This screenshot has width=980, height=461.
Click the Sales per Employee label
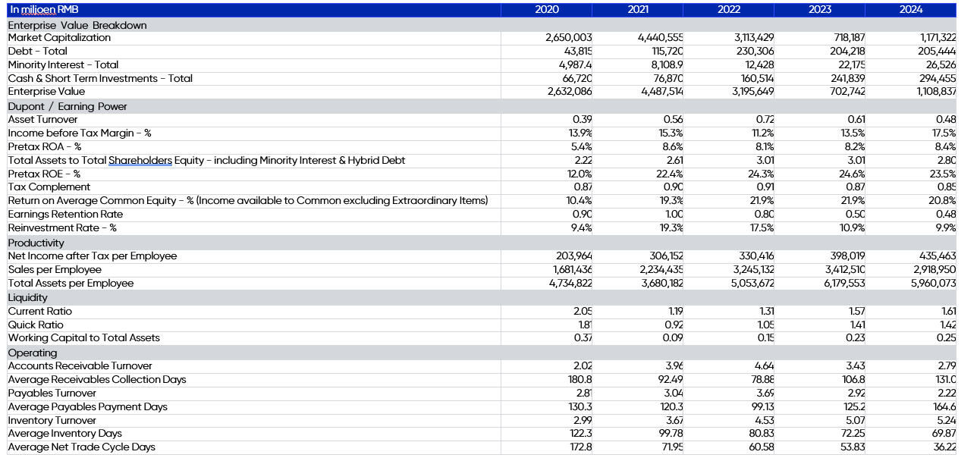[x=55, y=270]
